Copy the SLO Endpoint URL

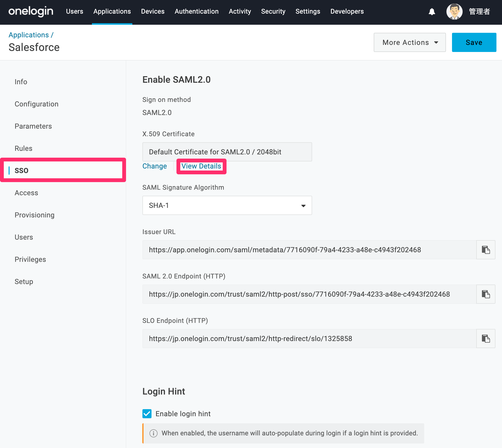[486, 339]
